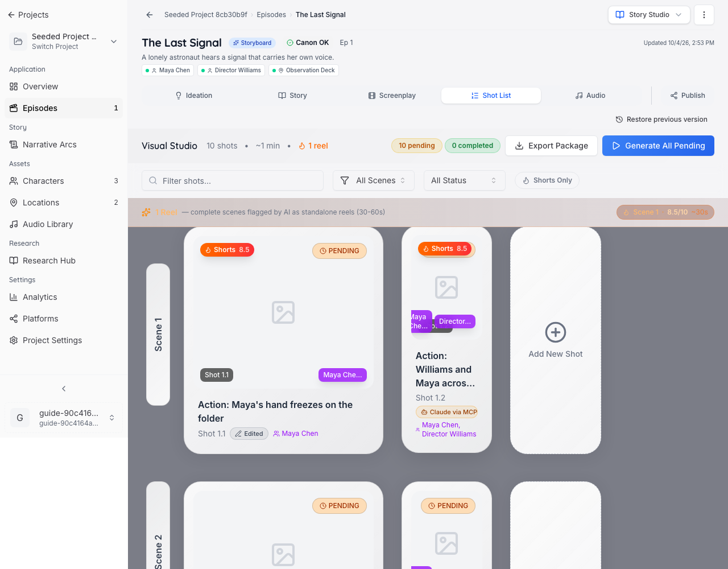Click back arrow beside breadcrumb
This screenshot has height=569, width=728.
click(x=150, y=15)
